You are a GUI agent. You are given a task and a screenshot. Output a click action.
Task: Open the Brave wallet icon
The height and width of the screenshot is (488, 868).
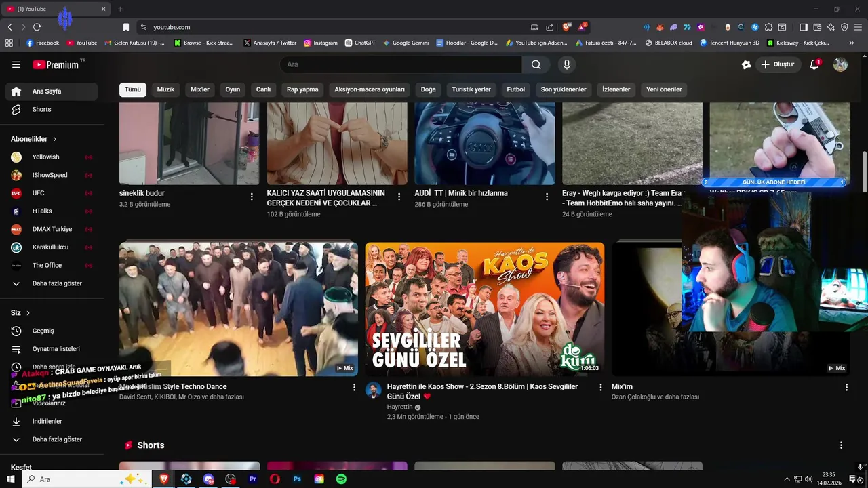(x=817, y=27)
